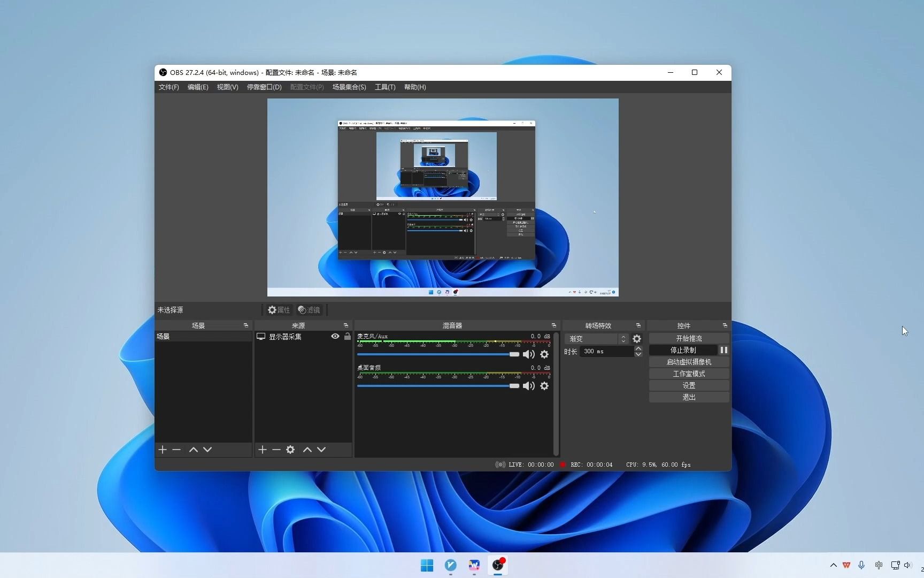Mute 麦克风/Aux speaker icon
924x578 pixels.
(529, 354)
